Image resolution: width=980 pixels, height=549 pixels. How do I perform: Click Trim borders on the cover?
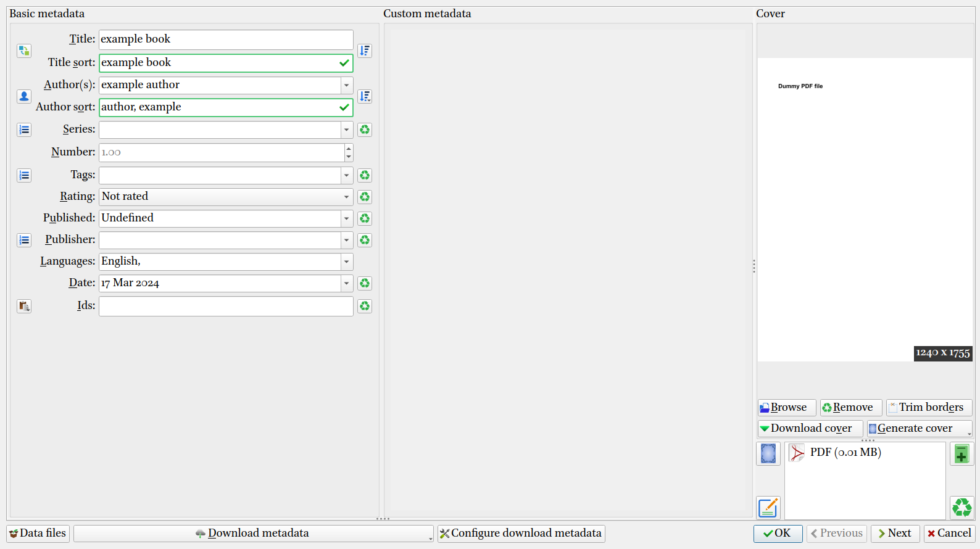click(x=929, y=408)
